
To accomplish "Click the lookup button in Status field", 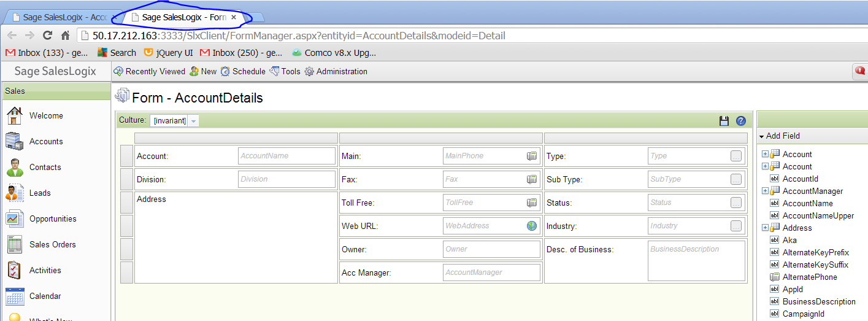I will [x=736, y=203].
